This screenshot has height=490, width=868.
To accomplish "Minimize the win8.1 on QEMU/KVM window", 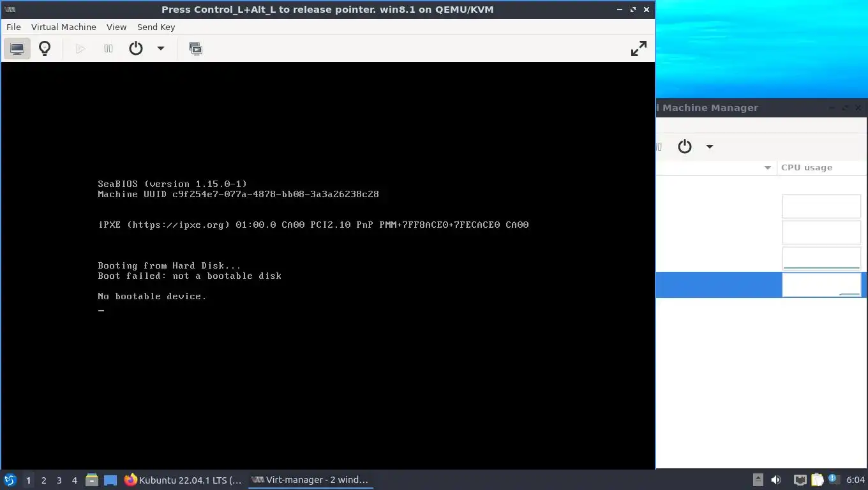I will pos(620,10).
